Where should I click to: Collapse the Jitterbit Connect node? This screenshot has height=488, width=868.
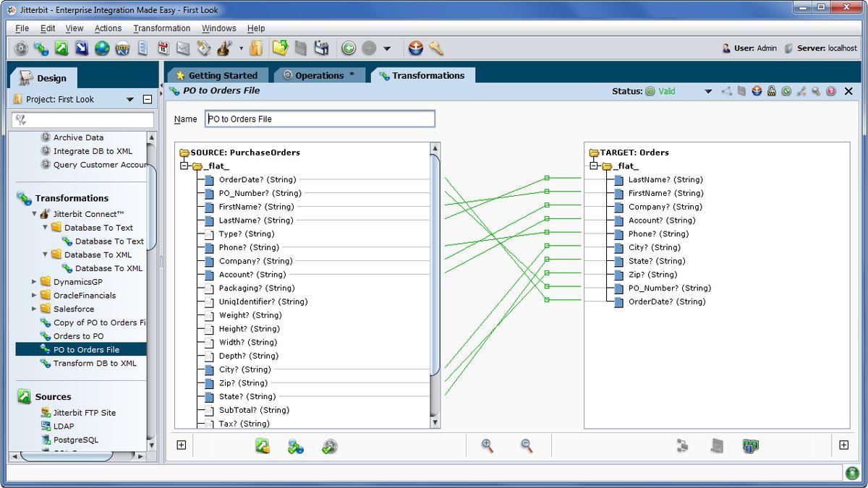[x=34, y=214]
